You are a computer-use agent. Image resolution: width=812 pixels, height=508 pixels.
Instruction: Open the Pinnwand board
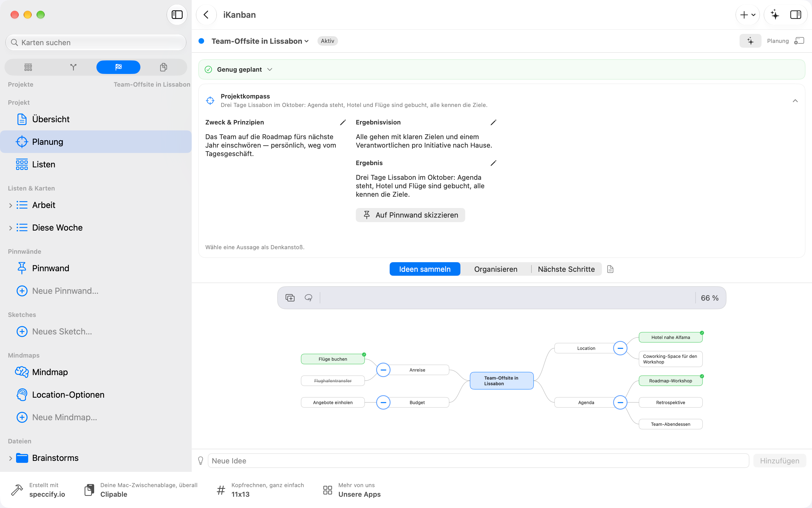coord(96,268)
